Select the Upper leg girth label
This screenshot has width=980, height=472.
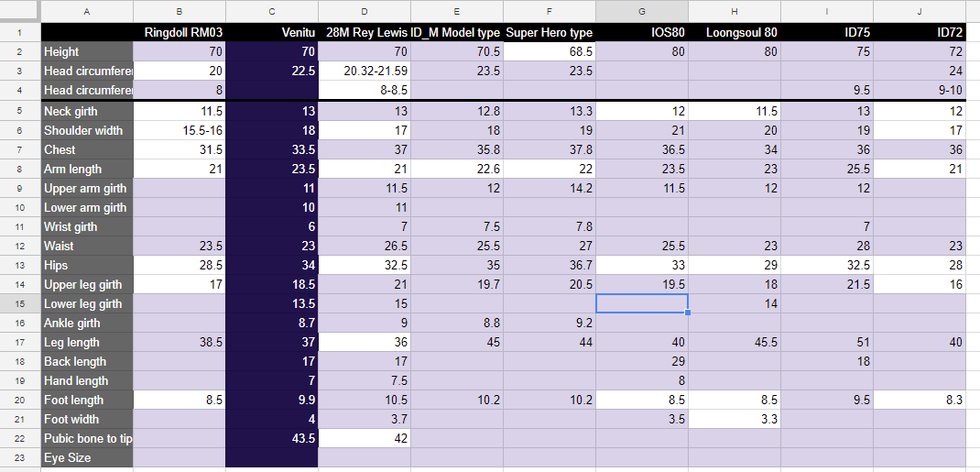(x=87, y=284)
